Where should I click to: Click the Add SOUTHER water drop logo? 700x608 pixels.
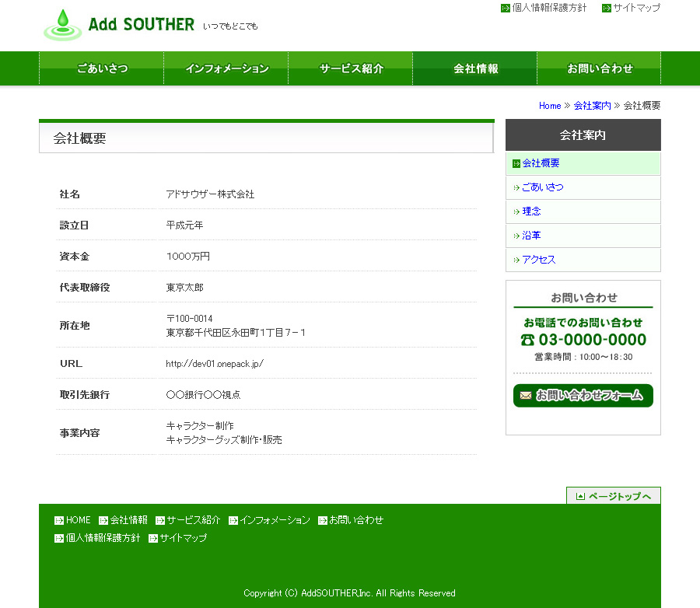click(x=63, y=25)
